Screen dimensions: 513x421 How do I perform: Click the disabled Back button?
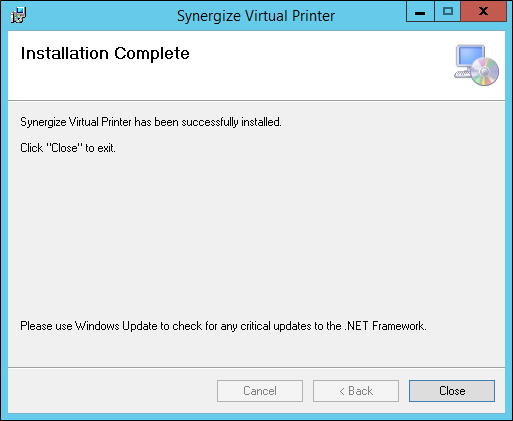tap(356, 391)
